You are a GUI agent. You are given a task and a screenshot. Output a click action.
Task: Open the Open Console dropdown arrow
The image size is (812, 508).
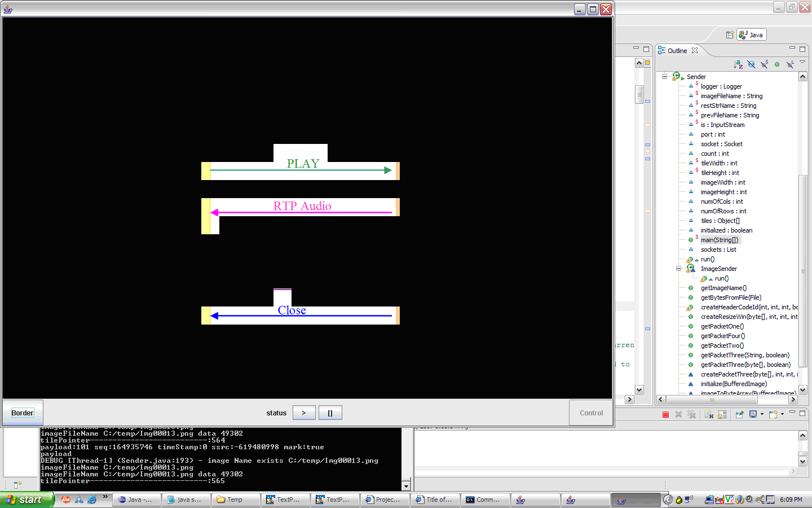click(x=782, y=414)
